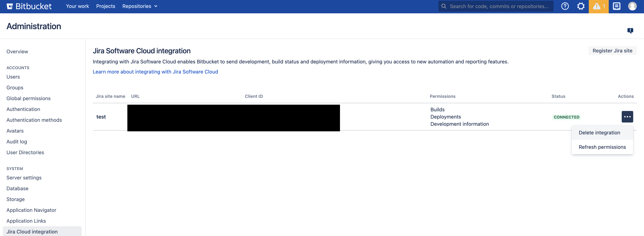Image resolution: width=644 pixels, height=236 pixels.
Task: Expand the Repositories dropdown
Action: [x=139, y=6]
